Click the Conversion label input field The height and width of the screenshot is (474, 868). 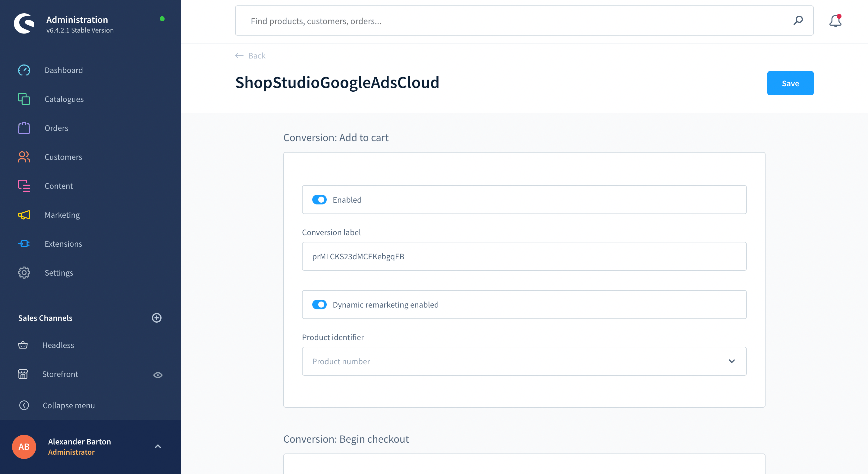point(524,256)
